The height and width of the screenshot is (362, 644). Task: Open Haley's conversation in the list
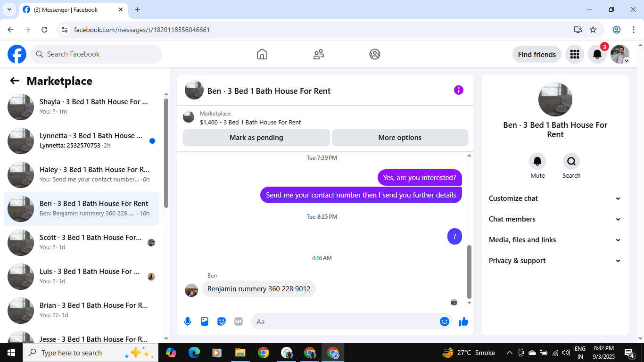(81, 175)
